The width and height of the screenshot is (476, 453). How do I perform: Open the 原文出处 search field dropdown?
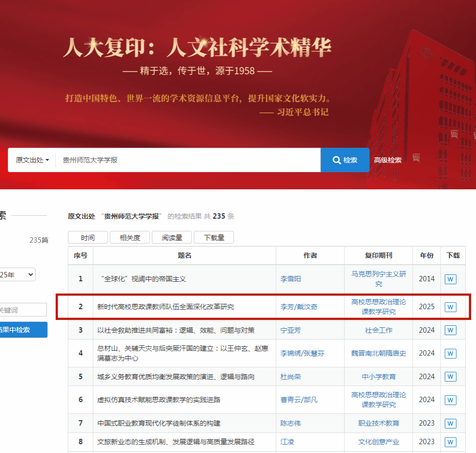pos(32,160)
